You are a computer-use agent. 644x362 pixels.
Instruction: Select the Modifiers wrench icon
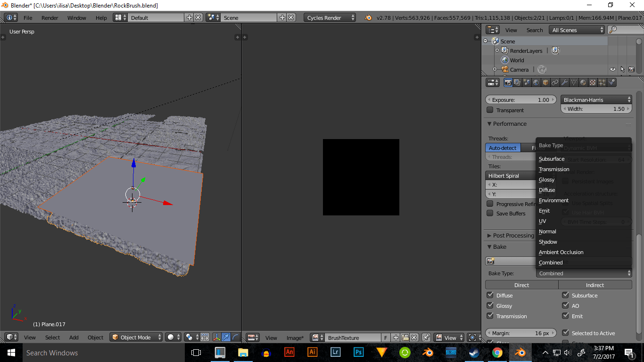click(x=565, y=82)
